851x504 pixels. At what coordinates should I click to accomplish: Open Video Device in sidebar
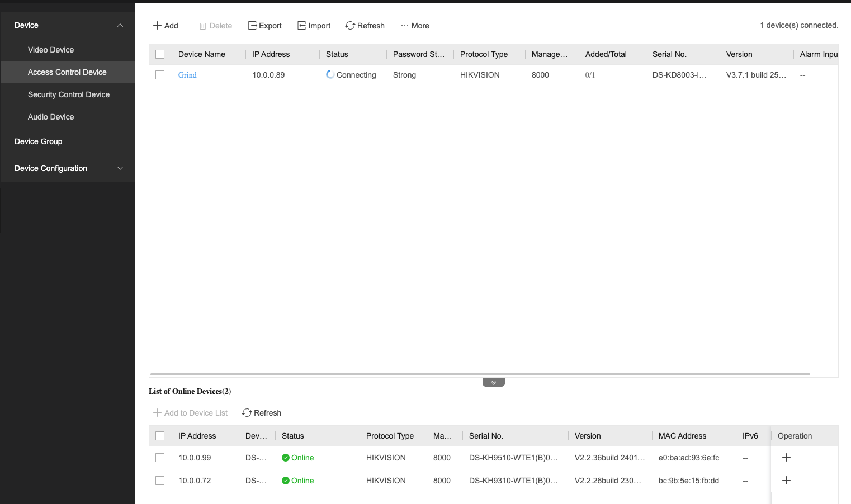click(51, 50)
